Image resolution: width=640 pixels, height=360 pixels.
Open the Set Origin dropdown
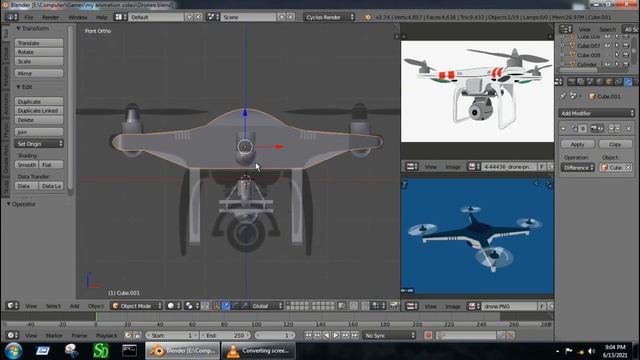[39, 144]
